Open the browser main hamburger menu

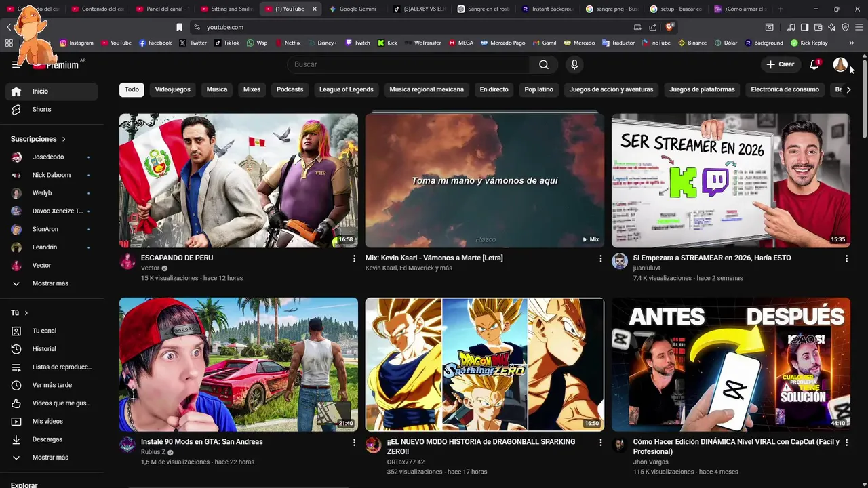(x=859, y=27)
